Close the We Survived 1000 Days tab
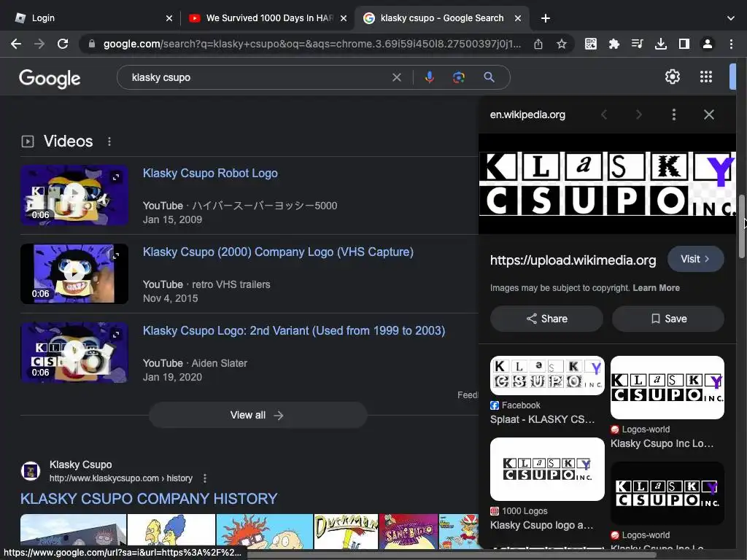This screenshot has height=560, width=747. (x=344, y=18)
